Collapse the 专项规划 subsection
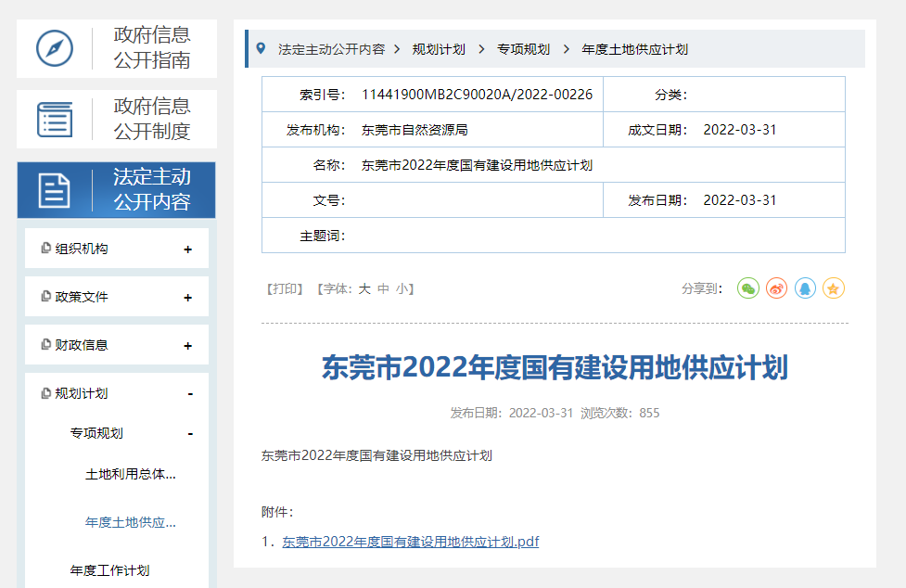This screenshot has height=588, width=906. (190, 434)
